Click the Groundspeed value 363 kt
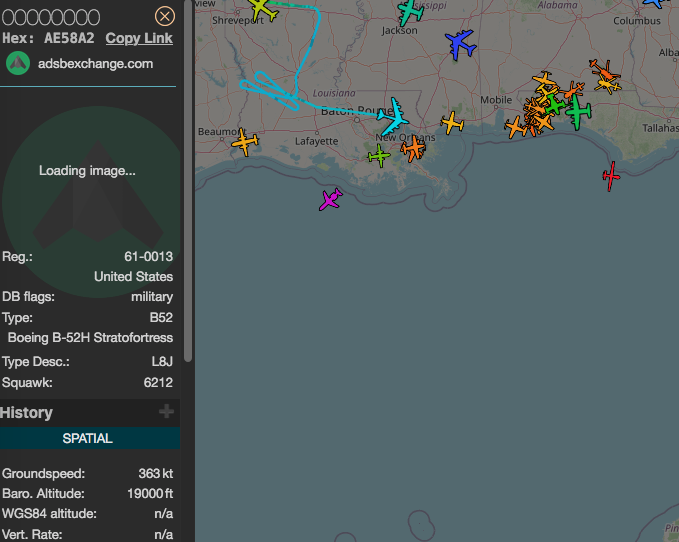The height and width of the screenshot is (542, 679). pyautogui.click(x=155, y=473)
